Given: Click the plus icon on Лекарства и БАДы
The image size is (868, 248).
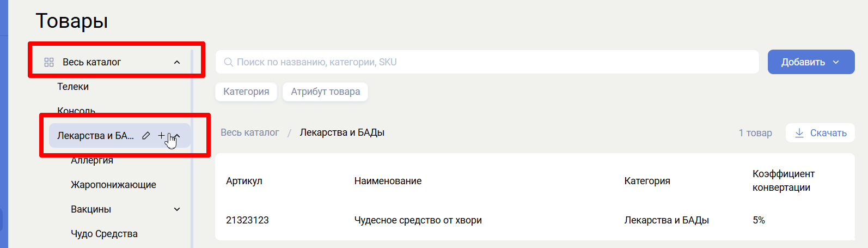Looking at the screenshot, I should [161, 136].
